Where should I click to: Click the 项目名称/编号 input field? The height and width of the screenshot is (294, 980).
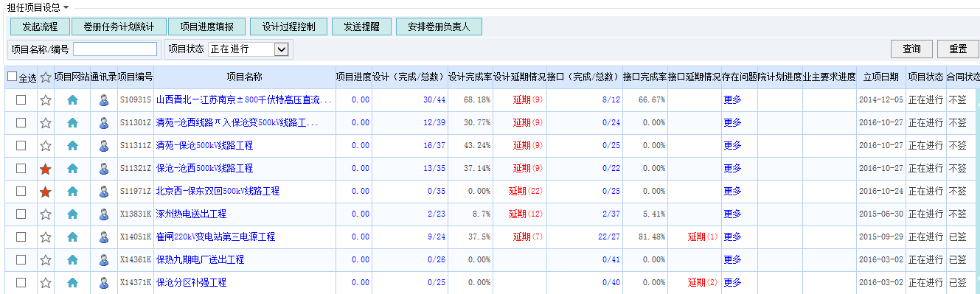[x=115, y=49]
